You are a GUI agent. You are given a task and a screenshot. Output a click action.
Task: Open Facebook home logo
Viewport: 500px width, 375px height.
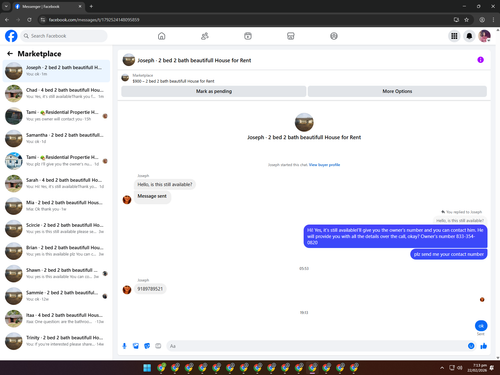[11, 36]
